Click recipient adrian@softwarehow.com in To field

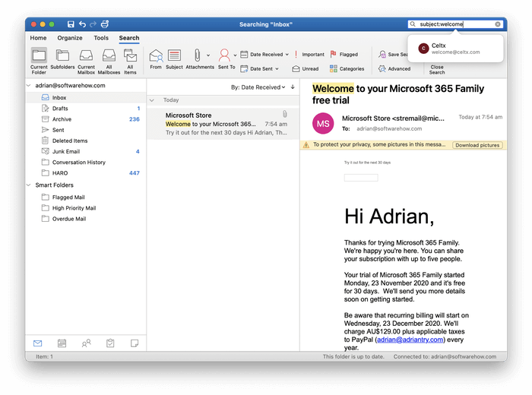[389, 129]
